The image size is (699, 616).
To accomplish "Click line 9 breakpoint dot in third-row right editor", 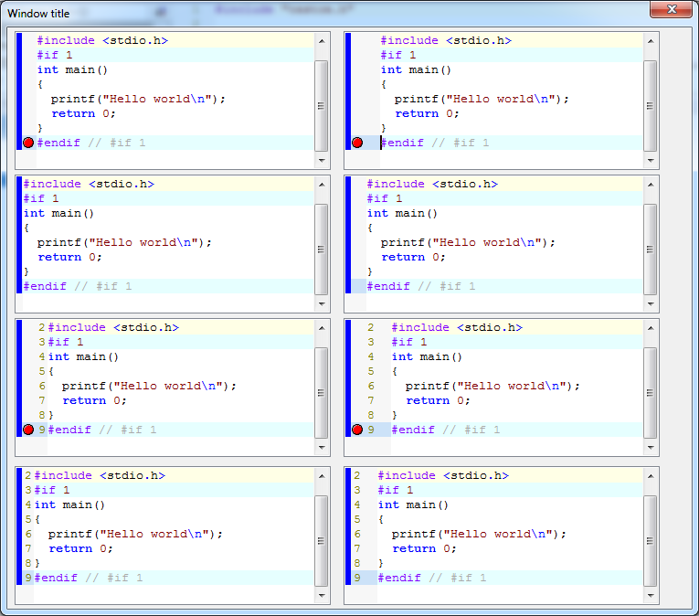I will pos(357,430).
